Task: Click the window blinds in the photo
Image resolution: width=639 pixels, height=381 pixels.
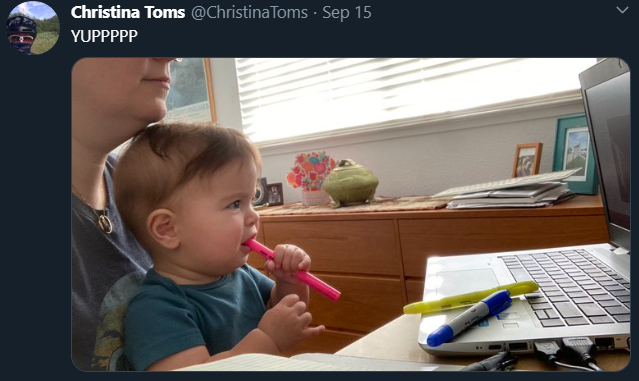Action: (410, 96)
